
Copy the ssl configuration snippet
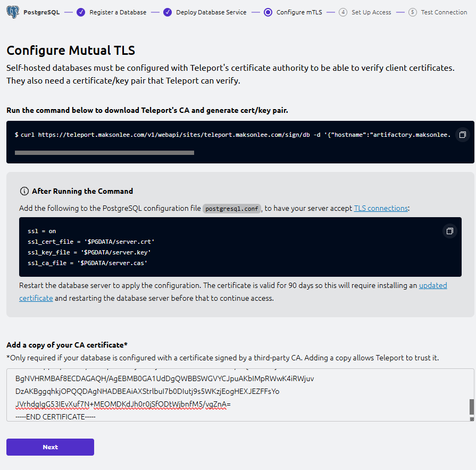449,231
